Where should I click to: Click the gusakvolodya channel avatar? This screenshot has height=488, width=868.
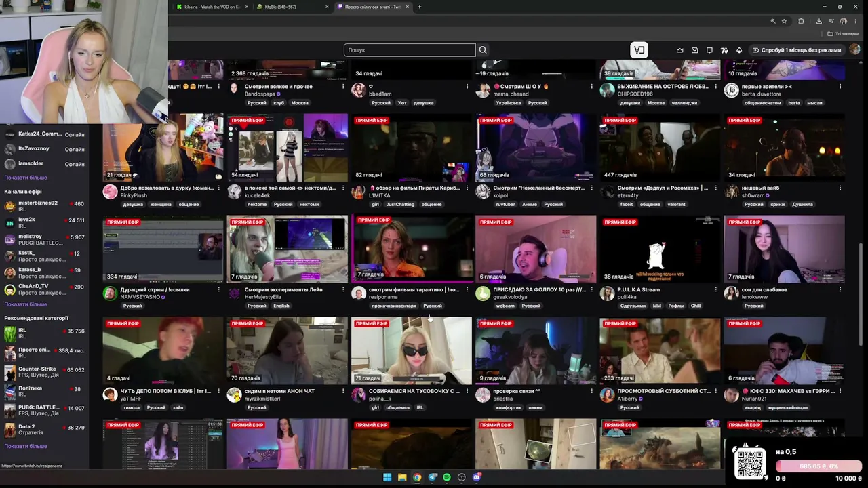pyautogui.click(x=483, y=293)
